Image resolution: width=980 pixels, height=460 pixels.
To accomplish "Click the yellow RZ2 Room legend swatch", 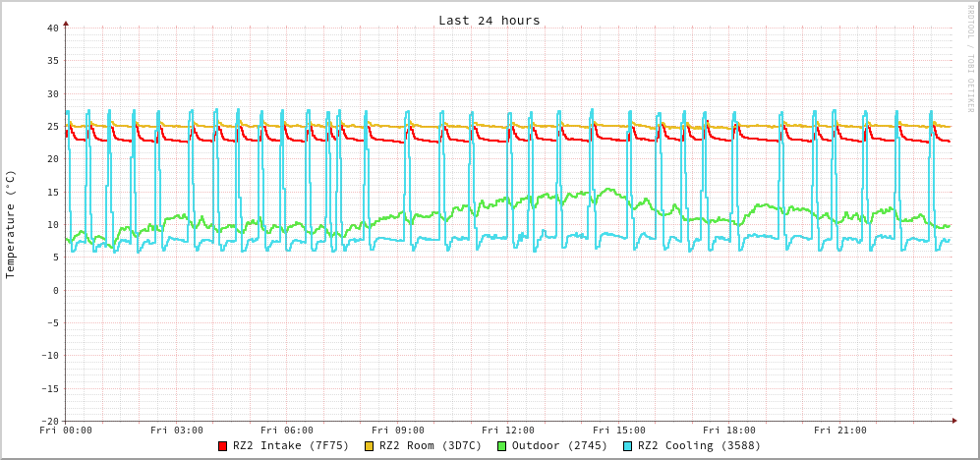I will pyautogui.click(x=369, y=446).
